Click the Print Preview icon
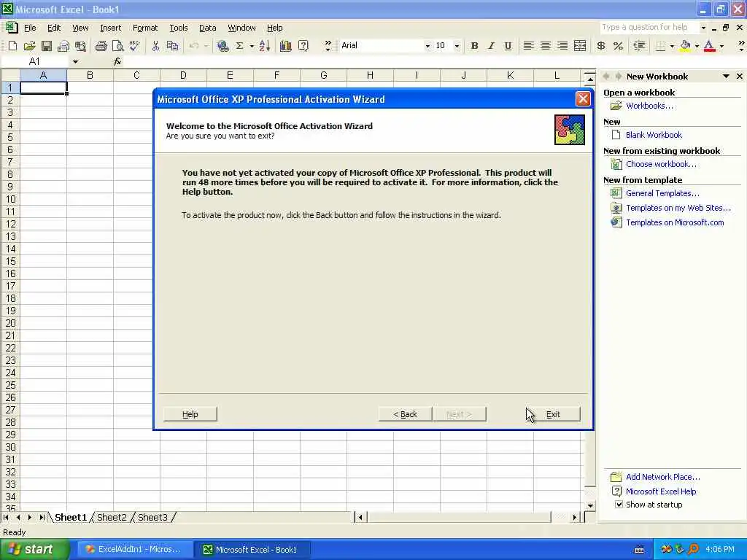 click(117, 46)
